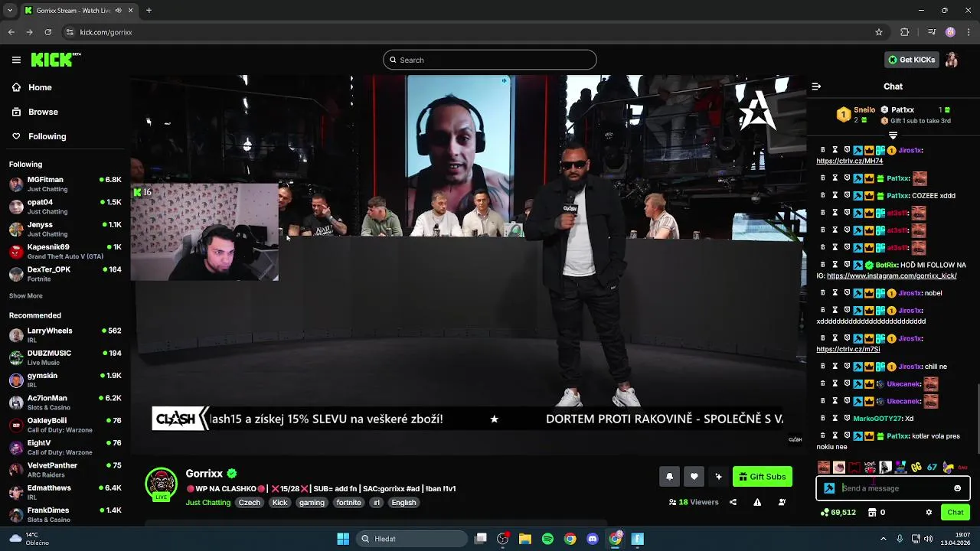Click the share stream icon
980x551 pixels.
coord(733,502)
